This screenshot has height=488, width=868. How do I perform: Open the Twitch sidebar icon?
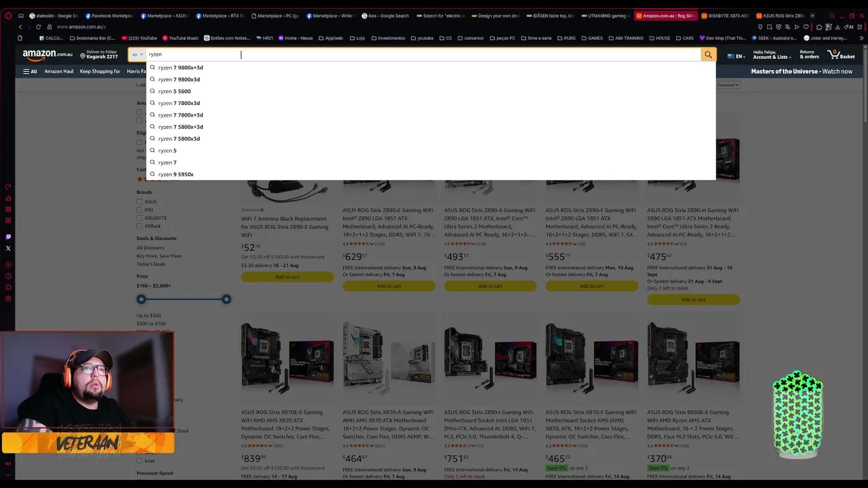8,237
